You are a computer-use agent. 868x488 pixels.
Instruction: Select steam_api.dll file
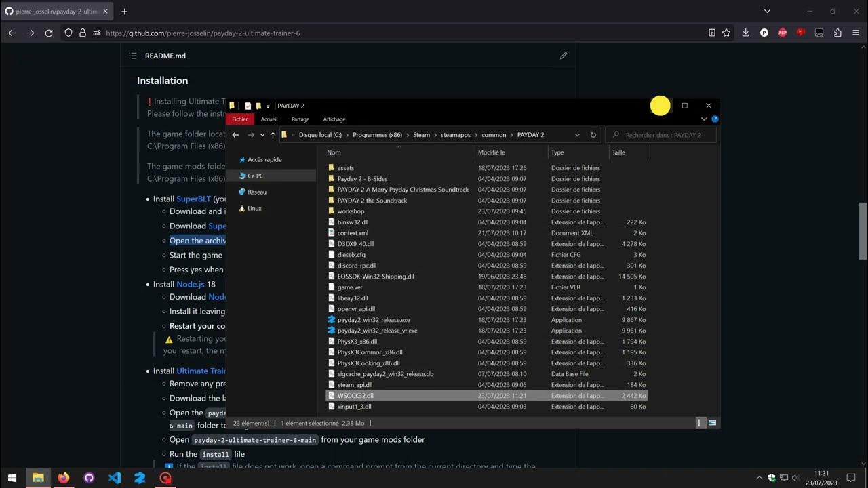point(355,385)
